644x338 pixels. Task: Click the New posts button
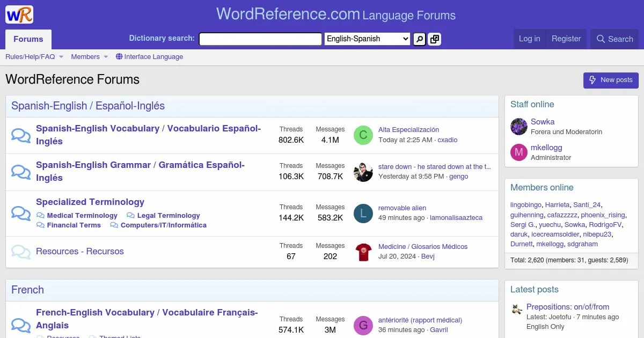point(611,80)
